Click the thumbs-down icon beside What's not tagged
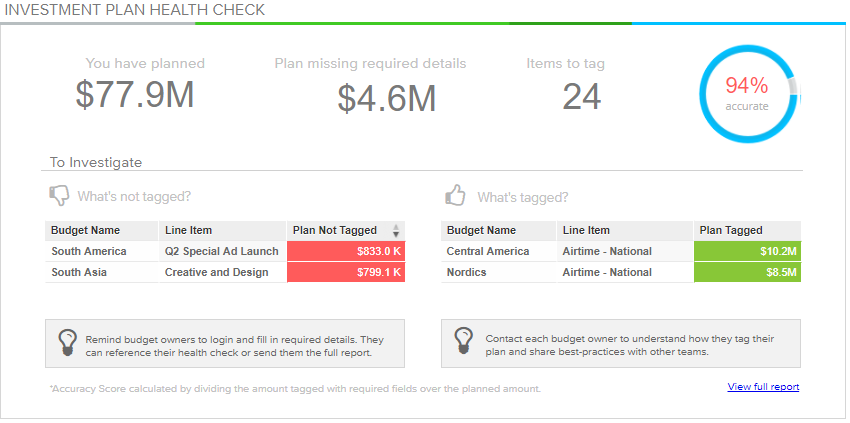850x423 pixels. coord(59,196)
